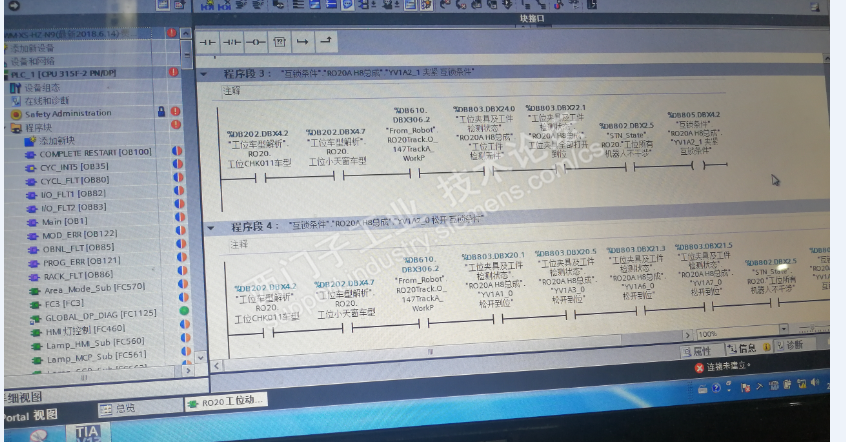Click the help icon in system tray
This screenshot has width=846, height=442.
(716, 388)
